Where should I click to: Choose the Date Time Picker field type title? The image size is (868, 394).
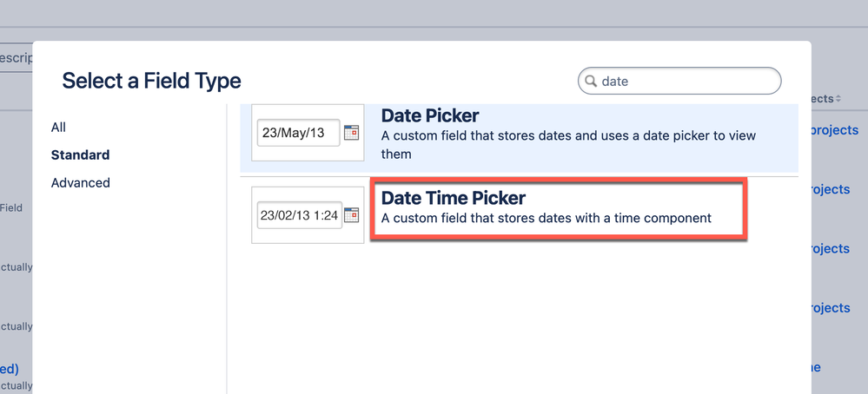click(x=453, y=198)
